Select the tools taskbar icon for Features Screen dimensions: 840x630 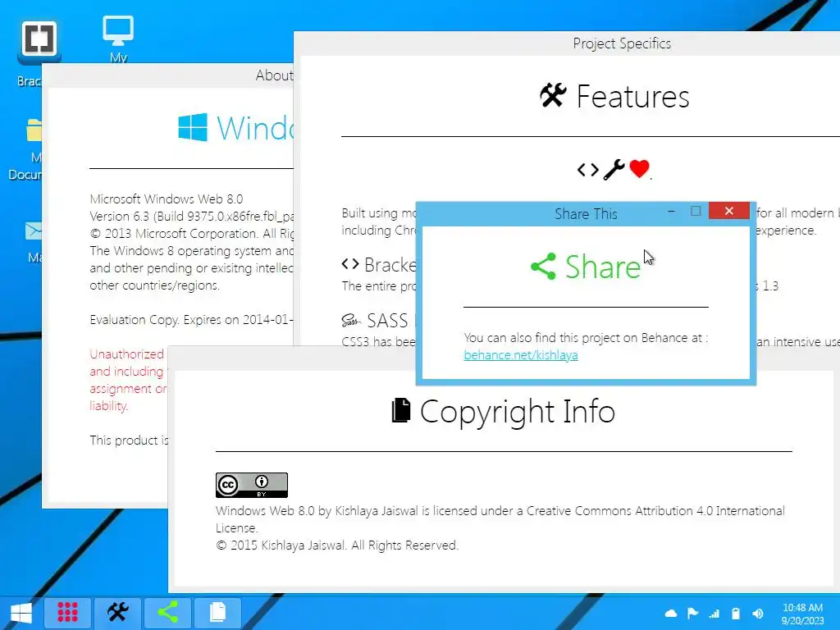[x=118, y=612]
